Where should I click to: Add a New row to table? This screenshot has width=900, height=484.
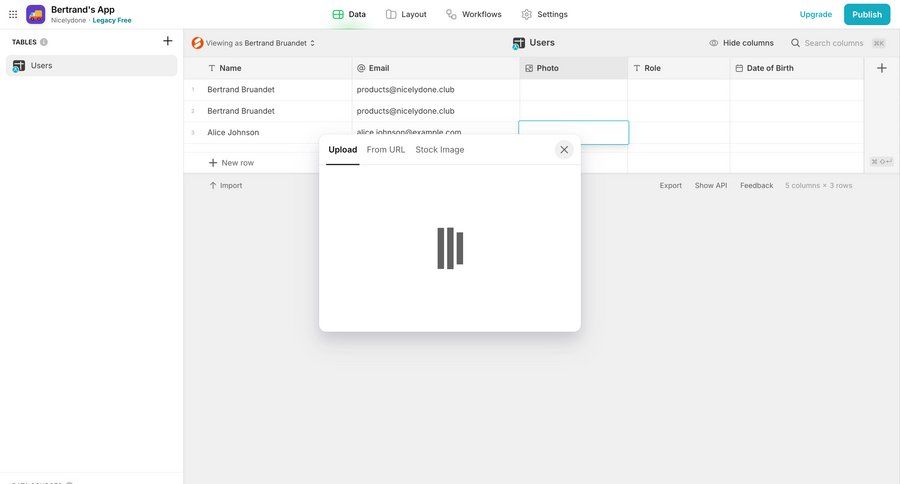(231, 162)
